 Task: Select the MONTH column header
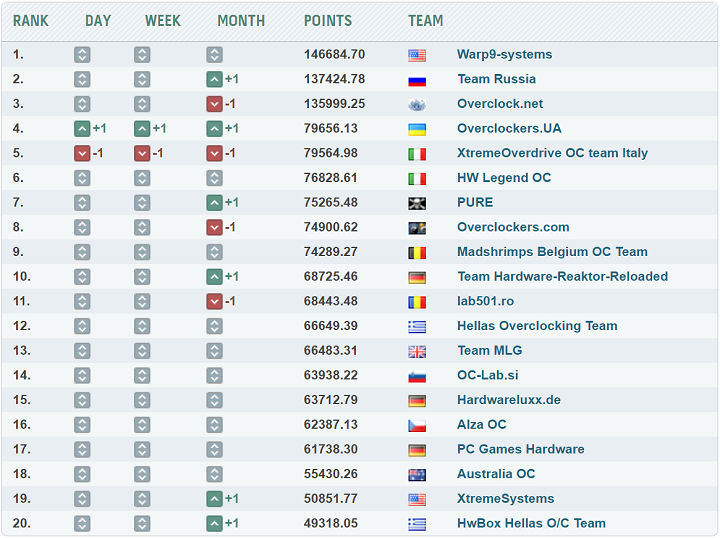(241, 20)
